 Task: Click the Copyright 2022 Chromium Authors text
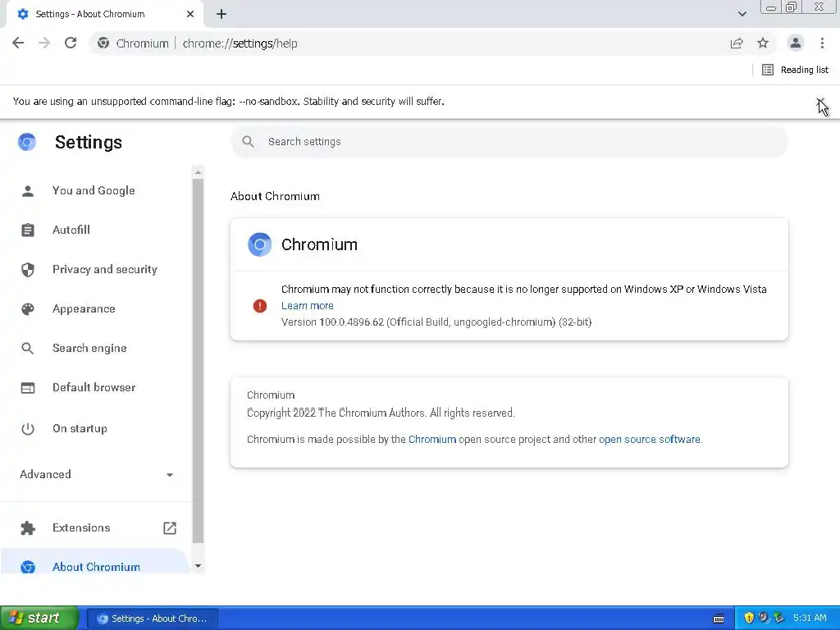pos(381,413)
